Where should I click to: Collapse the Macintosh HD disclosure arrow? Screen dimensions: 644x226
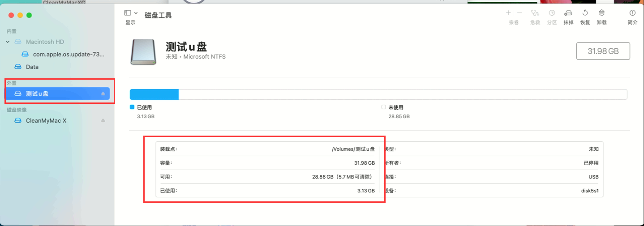tap(8, 42)
